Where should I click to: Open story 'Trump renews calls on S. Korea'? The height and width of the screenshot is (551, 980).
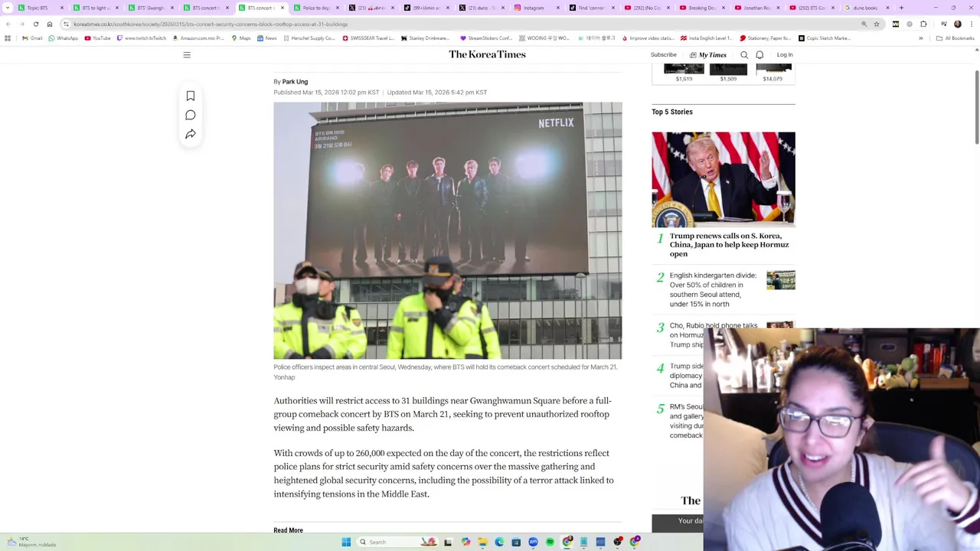(729, 245)
